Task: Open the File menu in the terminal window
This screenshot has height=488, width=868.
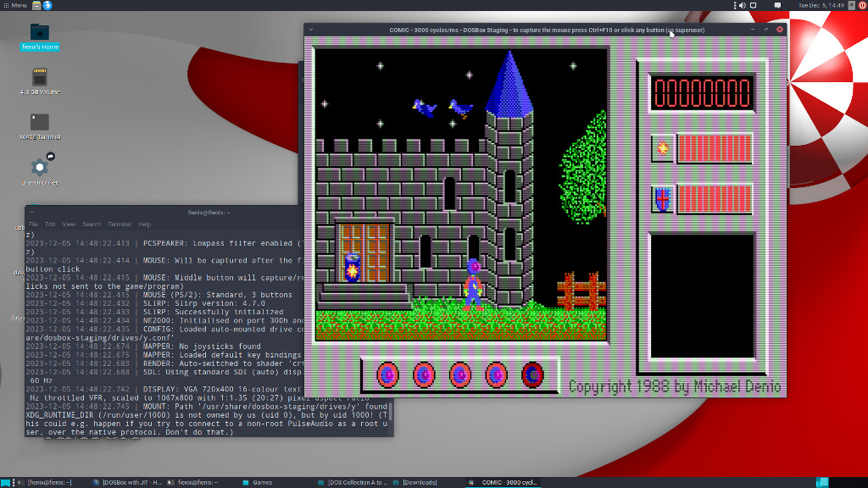Action: [x=34, y=225]
